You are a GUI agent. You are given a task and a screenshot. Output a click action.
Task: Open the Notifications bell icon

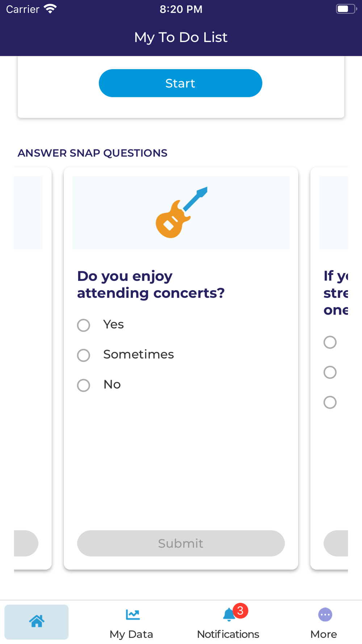point(229,615)
